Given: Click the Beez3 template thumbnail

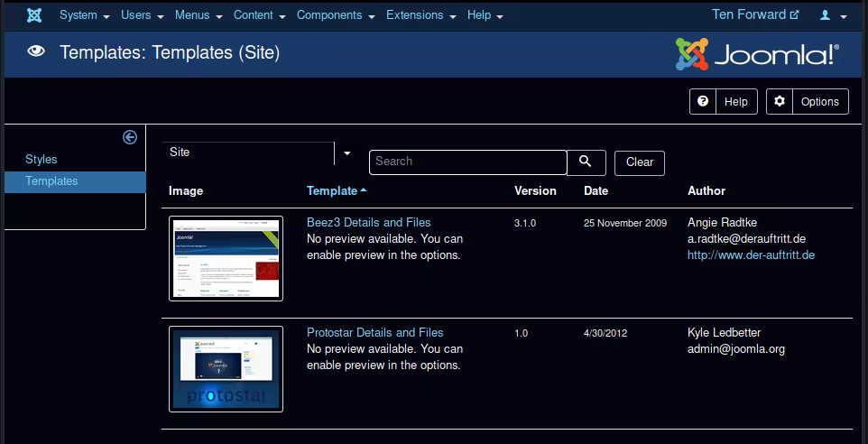Looking at the screenshot, I should pos(226,258).
